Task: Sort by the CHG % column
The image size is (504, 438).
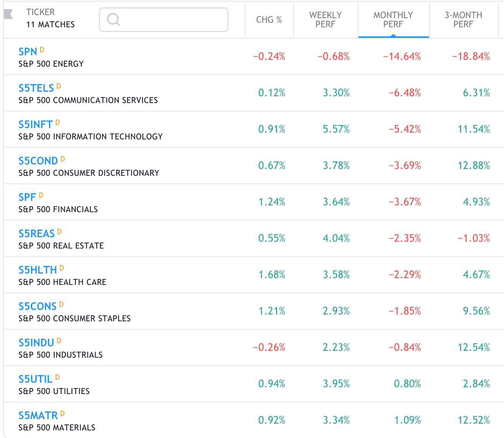Action: (269, 20)
